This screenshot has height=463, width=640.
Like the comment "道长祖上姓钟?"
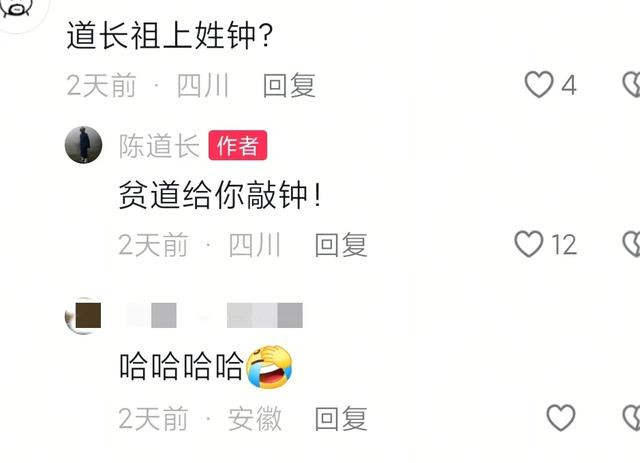click(539, 85)
